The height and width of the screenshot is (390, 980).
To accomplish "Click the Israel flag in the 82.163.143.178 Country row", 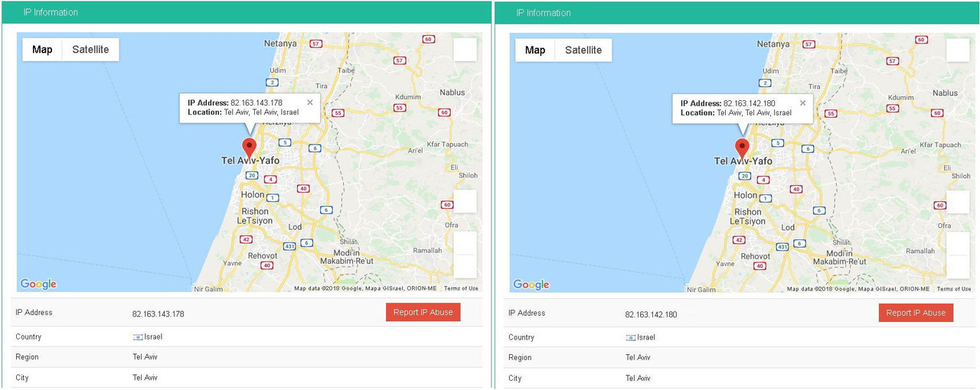I will point(138,337).
